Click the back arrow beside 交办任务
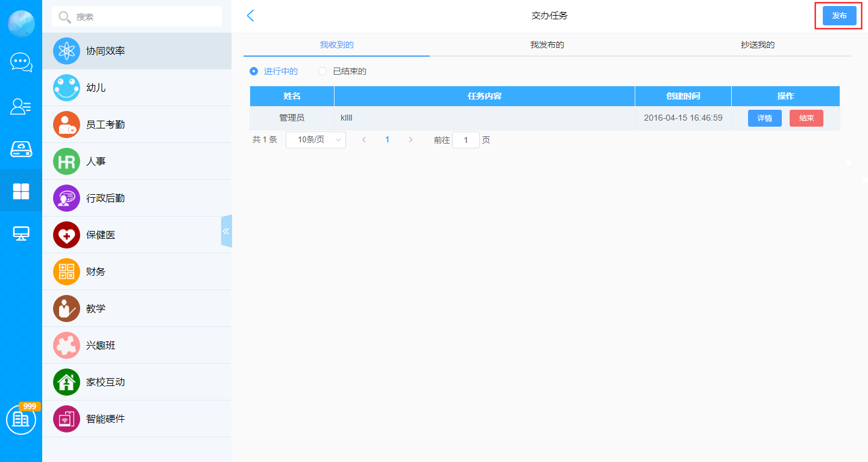Screen dimensions: 868x462 pyautogui.click(x=251, y=16)
